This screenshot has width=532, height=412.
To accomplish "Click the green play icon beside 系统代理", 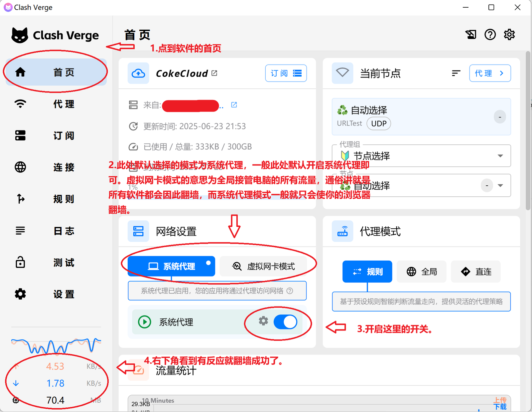I will [145, 322].
